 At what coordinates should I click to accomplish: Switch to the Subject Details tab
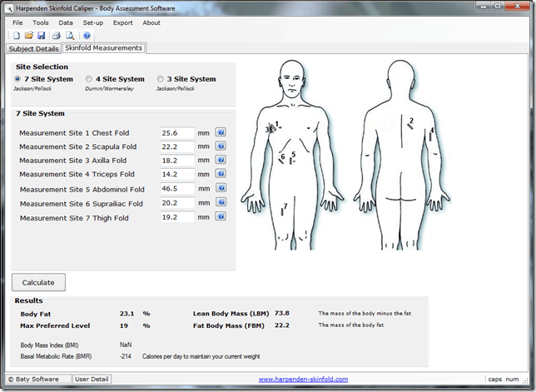click(x=33, y=49)
